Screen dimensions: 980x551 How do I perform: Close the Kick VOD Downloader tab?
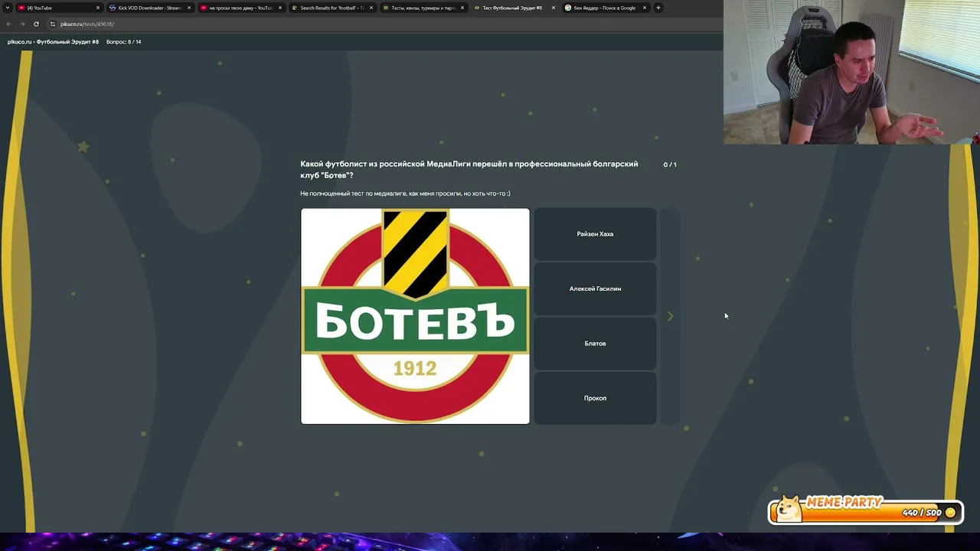coord(189,8)
